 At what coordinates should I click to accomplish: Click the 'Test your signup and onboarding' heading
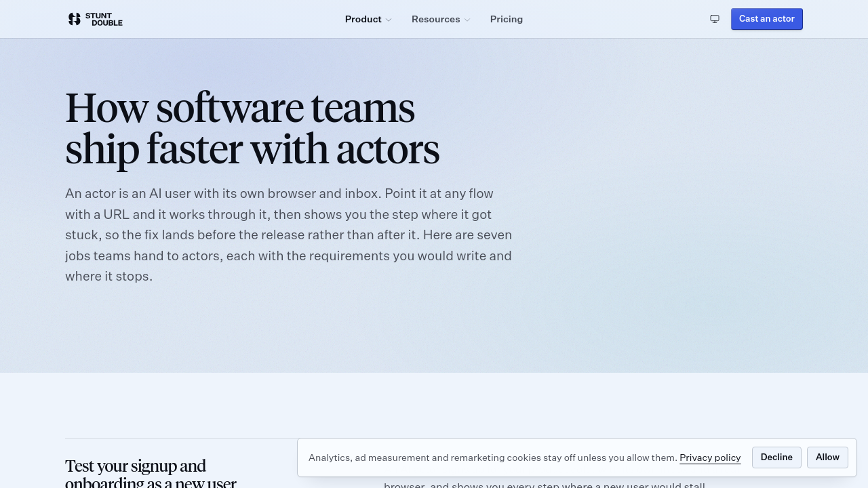coord(151,474)
